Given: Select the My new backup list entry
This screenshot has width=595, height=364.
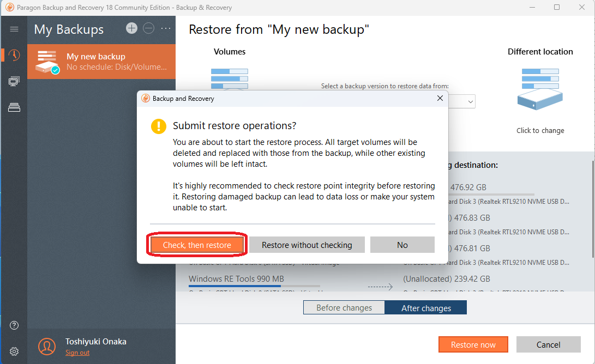Looking at the screenshot, I should tap(101, 62).
